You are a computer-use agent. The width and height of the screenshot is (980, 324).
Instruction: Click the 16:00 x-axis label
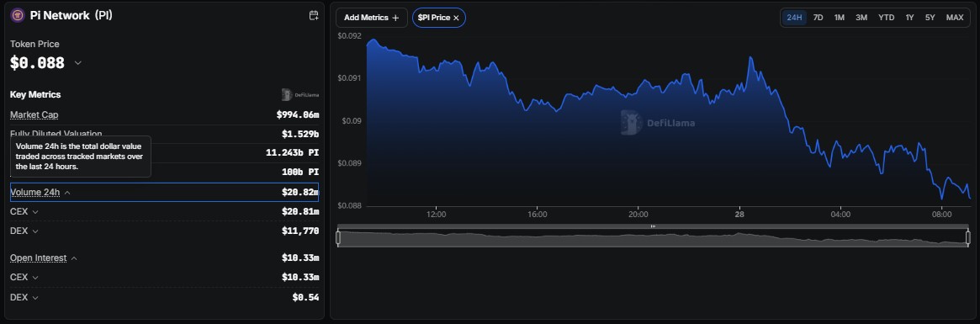point(537,215)
